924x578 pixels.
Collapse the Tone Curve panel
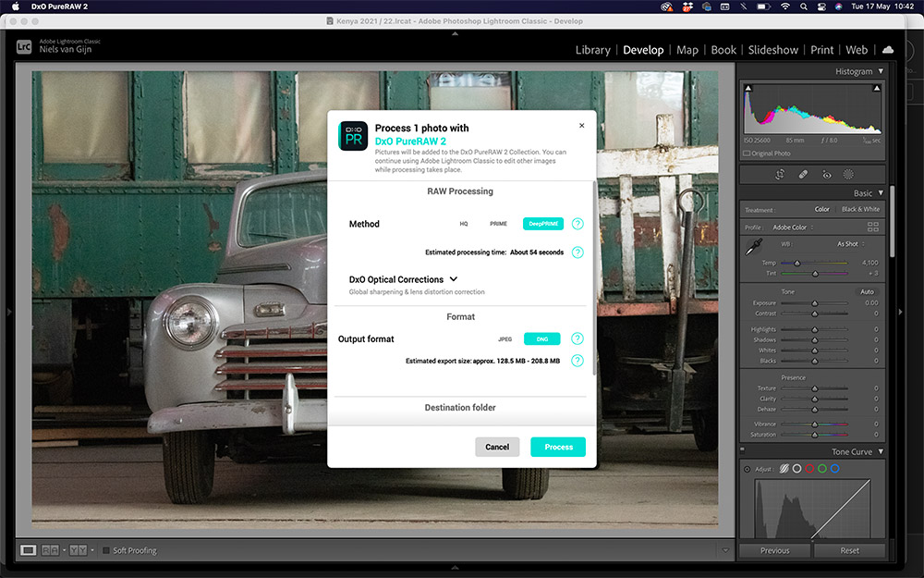click(881, 452)
